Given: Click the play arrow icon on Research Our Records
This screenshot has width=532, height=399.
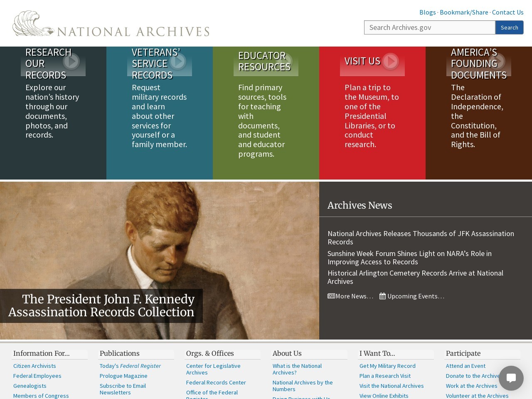Looking at the screenshot, I should (x=71, y=61).
